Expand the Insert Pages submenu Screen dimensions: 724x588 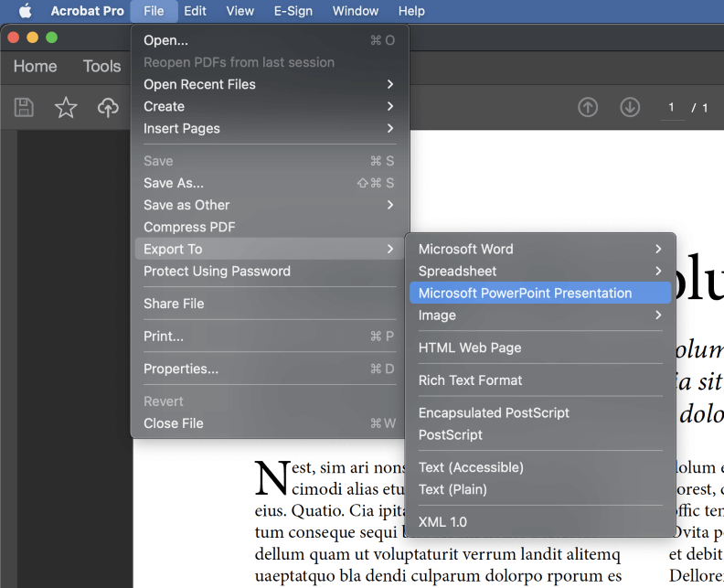[270, 128]
